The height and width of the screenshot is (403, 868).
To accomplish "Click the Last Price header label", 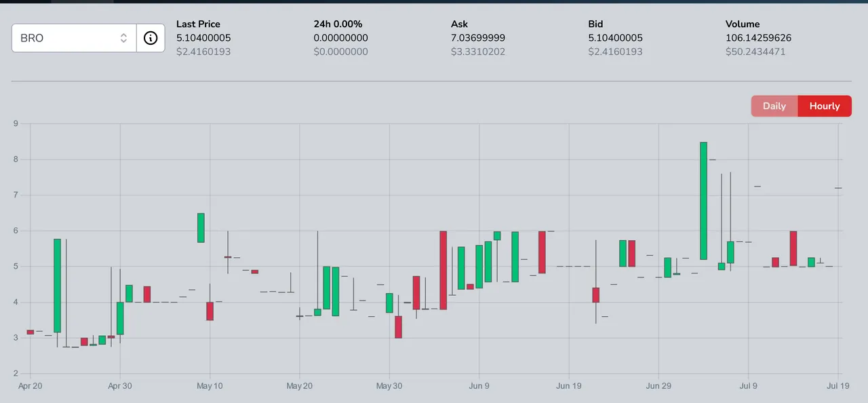I will [x=198, y=24].
